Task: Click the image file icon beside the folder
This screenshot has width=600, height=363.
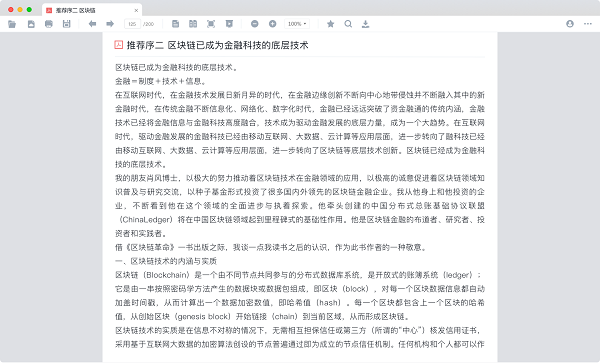Action: [31, 24]
